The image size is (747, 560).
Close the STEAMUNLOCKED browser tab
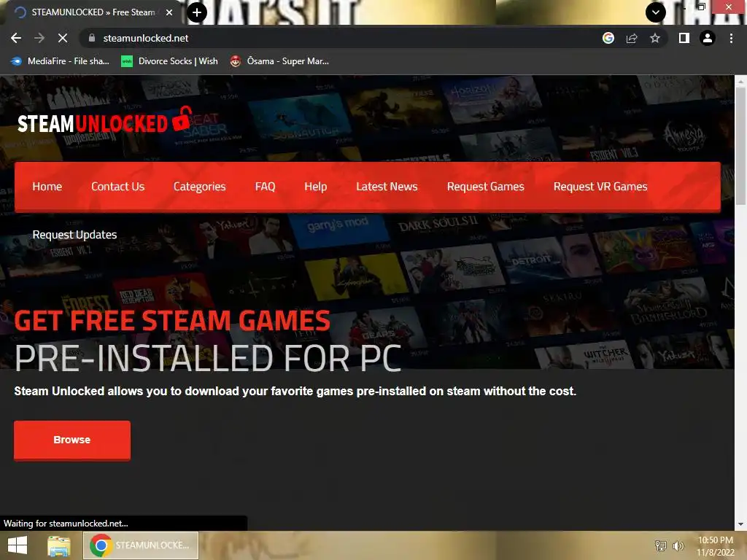click(169, 12)
